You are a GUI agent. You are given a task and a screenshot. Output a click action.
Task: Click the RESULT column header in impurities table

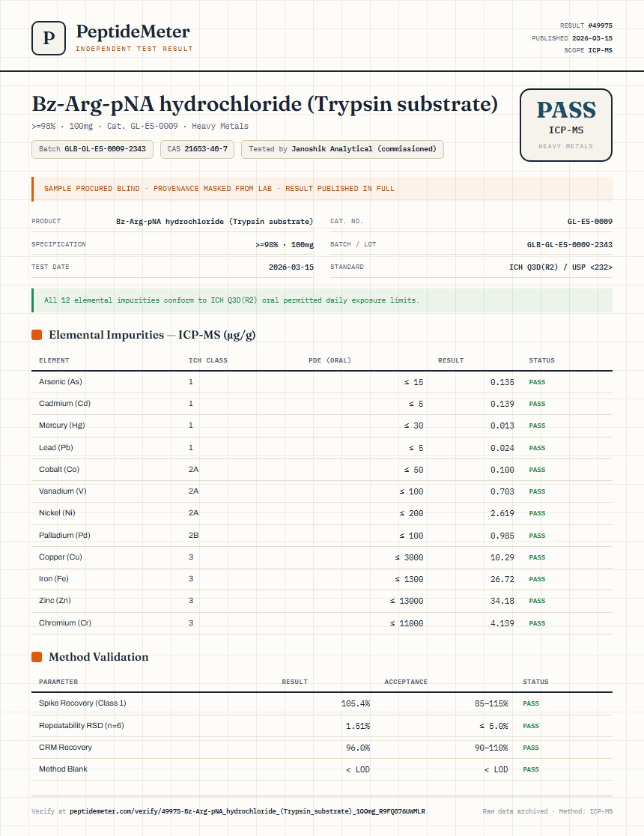point(451,360)
